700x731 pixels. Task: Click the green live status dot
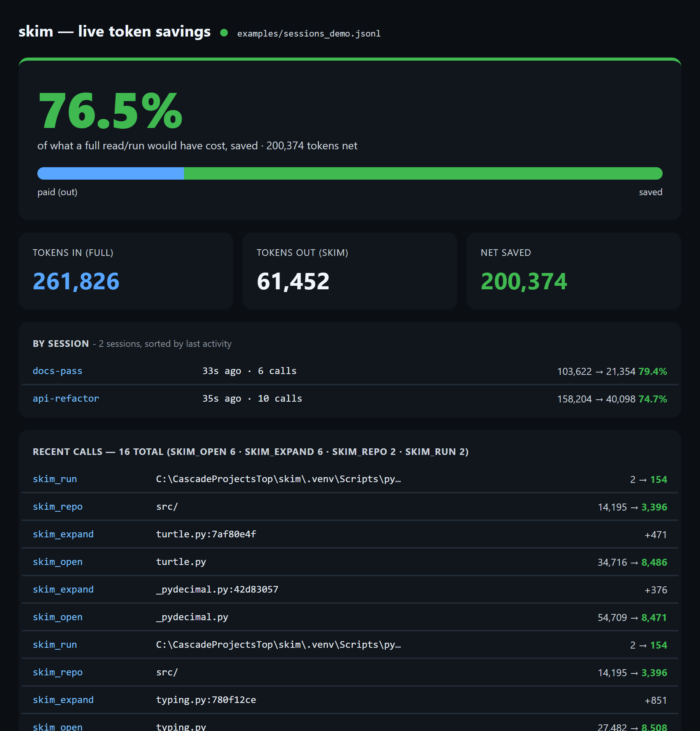tap(224, 33)
